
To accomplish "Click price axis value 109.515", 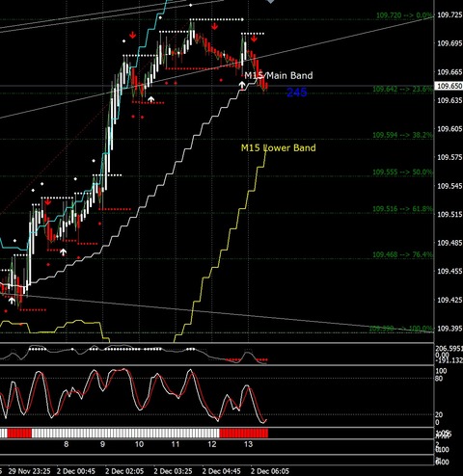I will click(449, 214).
